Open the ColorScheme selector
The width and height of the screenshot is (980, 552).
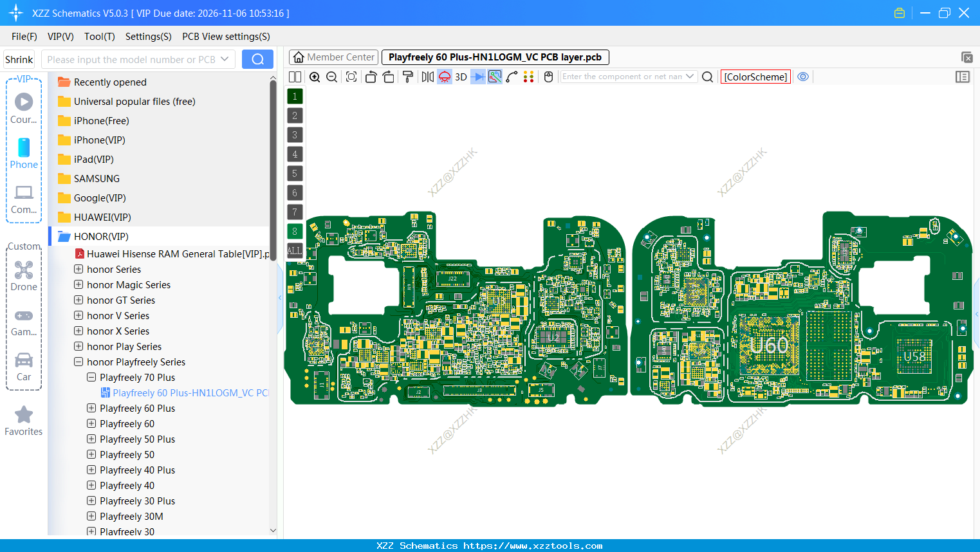[x=755, y=77]
